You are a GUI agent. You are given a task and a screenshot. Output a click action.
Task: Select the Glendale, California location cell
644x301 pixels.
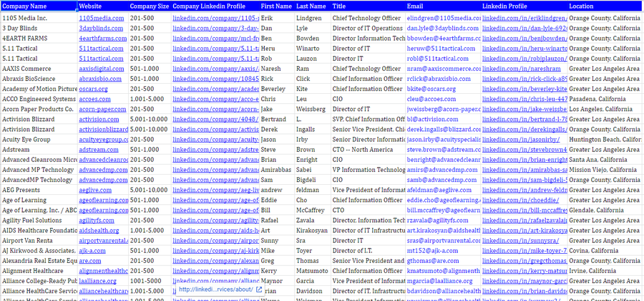[605, 210]
